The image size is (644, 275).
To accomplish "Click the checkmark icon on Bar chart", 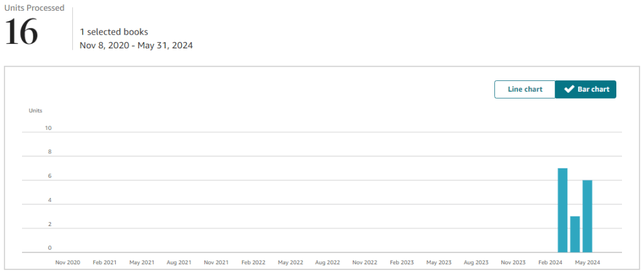I will (569, 89).
